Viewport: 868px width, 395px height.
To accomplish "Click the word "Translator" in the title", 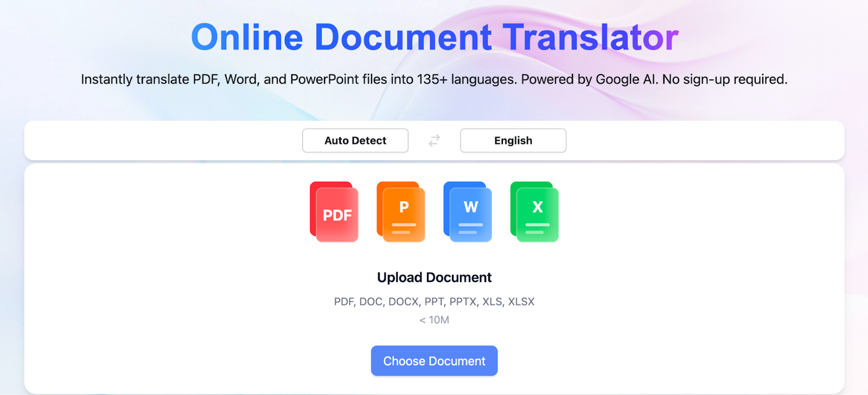I will coord(590,37).
